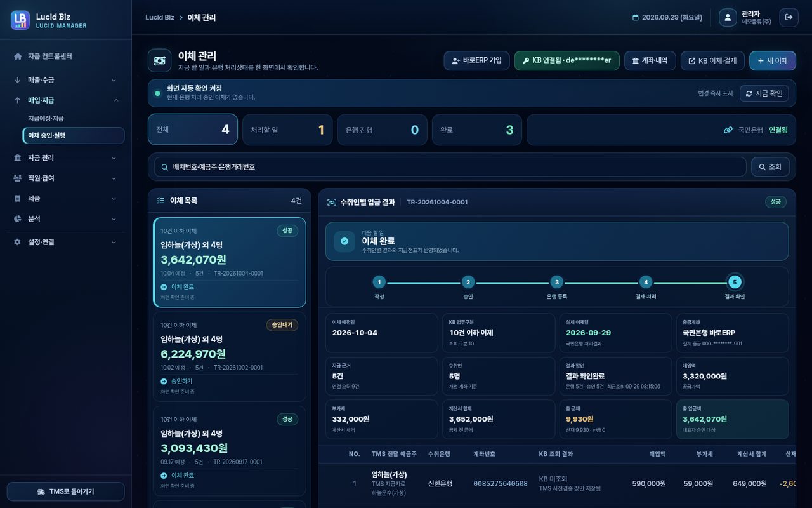
Task: Expand the 자금 관리 chevron
Action: pos(114,158)
